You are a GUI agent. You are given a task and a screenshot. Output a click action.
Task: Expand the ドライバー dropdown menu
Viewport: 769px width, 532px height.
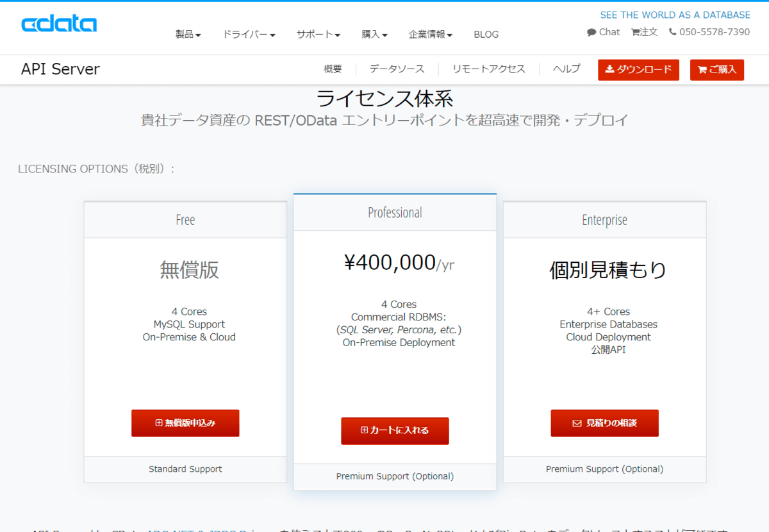pos(249,35)
